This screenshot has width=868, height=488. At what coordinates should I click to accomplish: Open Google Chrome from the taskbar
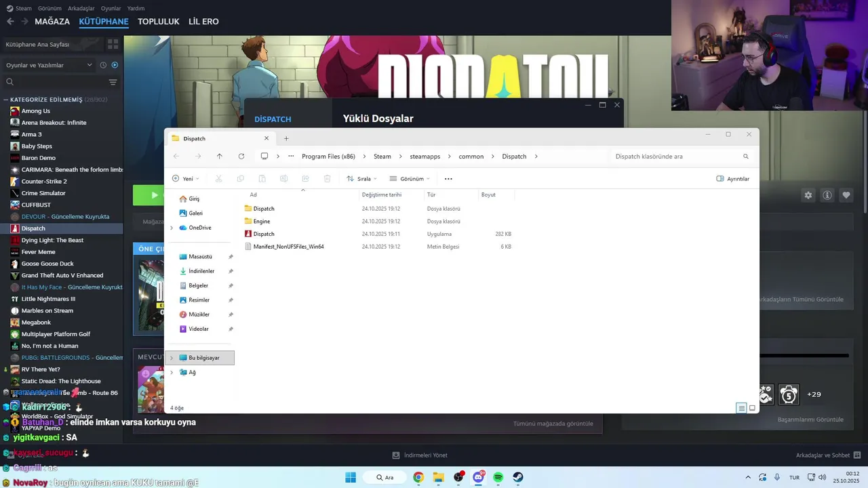click(418, 477)
